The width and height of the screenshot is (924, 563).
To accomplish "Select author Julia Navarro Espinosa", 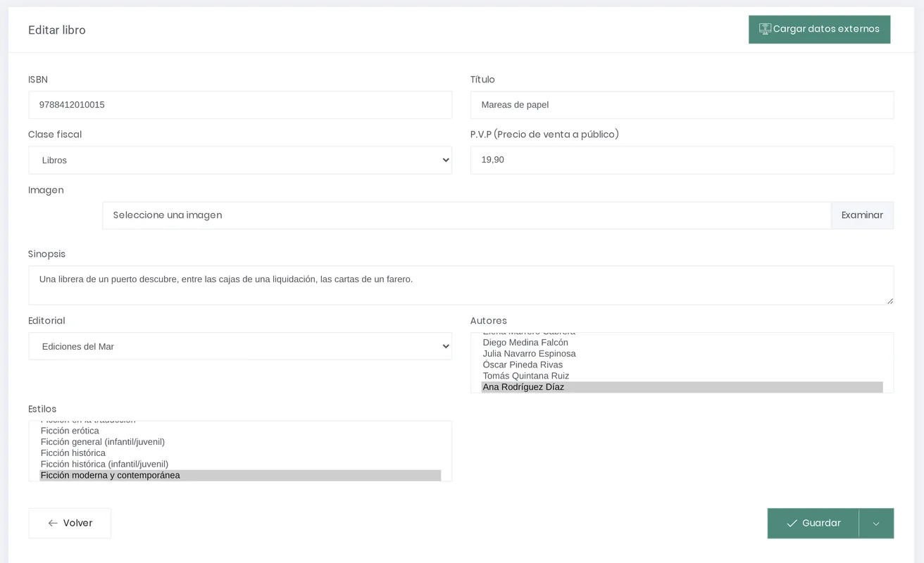I will point(682,354).
